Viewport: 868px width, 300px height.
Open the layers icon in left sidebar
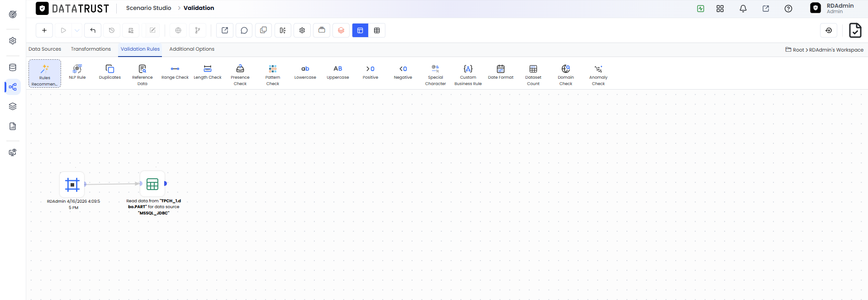(13, 106)
